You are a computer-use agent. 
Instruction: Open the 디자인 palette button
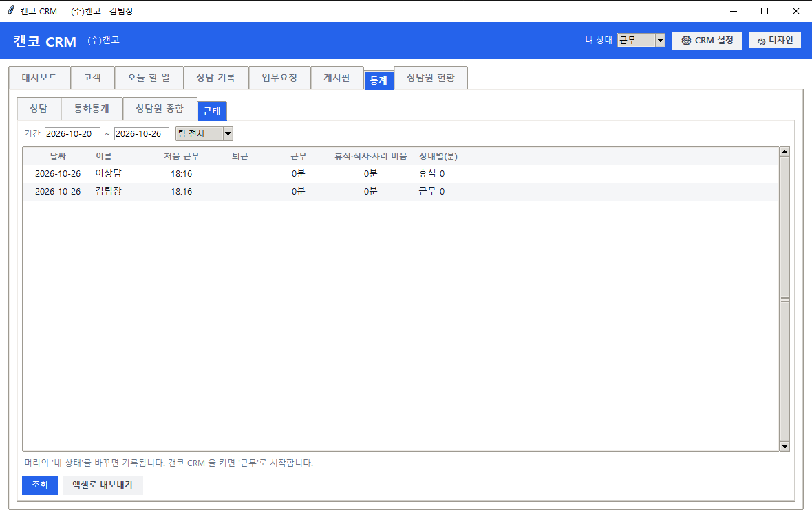[775, 41]
